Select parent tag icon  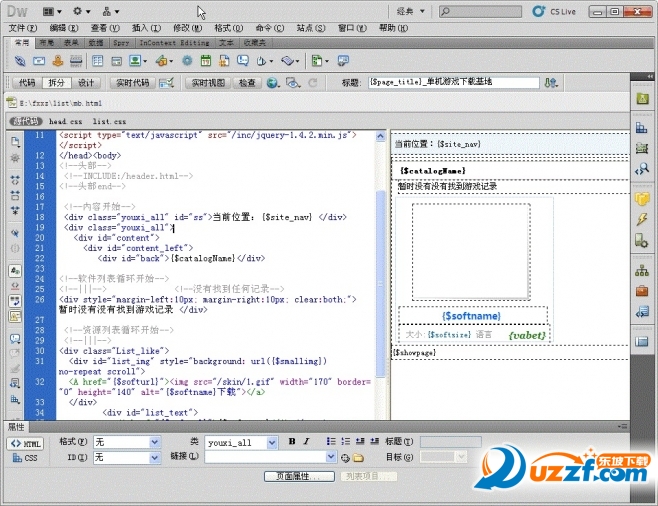[x=15, y=233]
